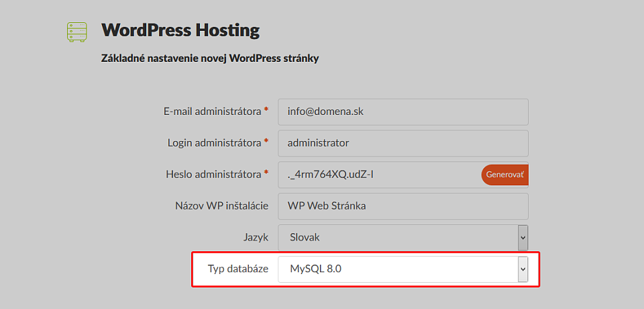644x309 pixels.
Task: Click the arrow on the Slovak dropdown
Action: (x=523, y=237)
